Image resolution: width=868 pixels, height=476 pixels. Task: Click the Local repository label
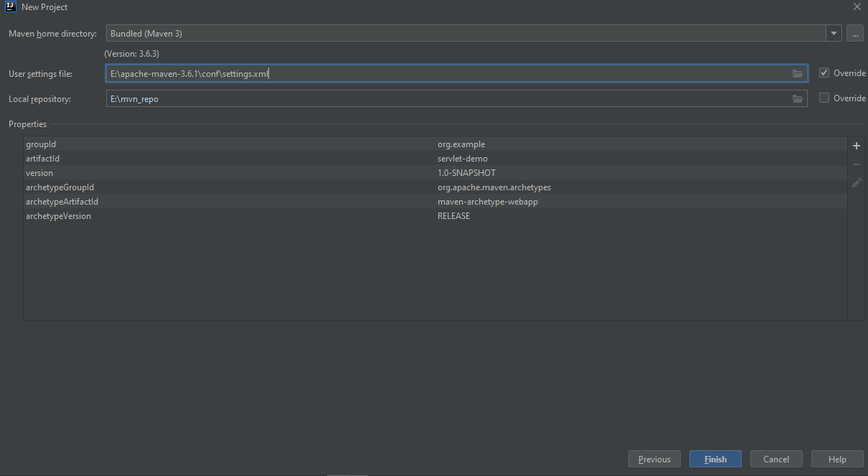coord(39,99)
